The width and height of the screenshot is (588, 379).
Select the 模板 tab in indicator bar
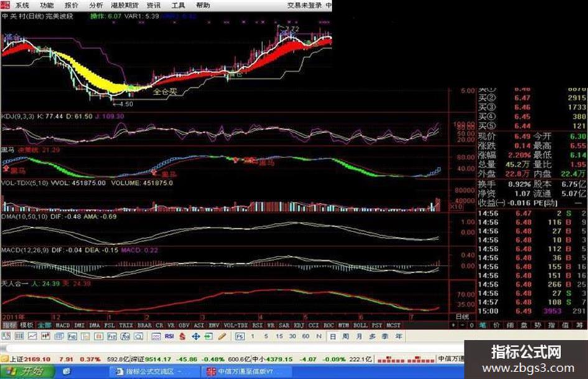point(27,325)
